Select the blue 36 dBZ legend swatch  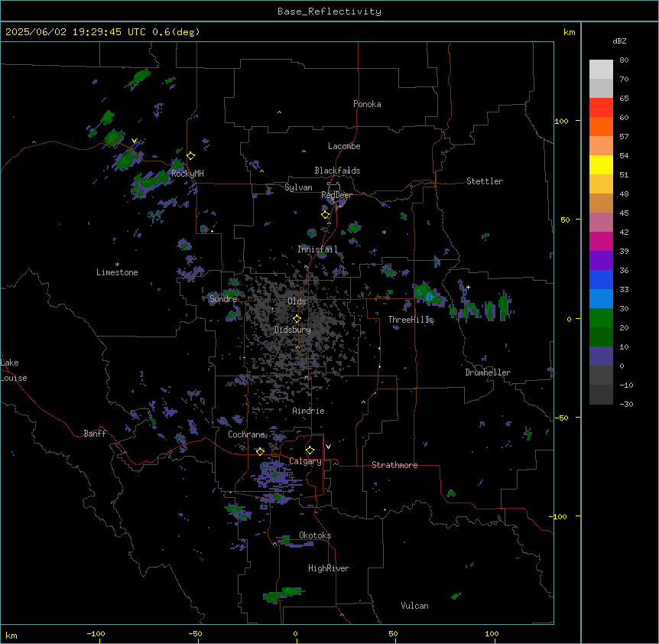pyautogui.click(x=601, y=279)
